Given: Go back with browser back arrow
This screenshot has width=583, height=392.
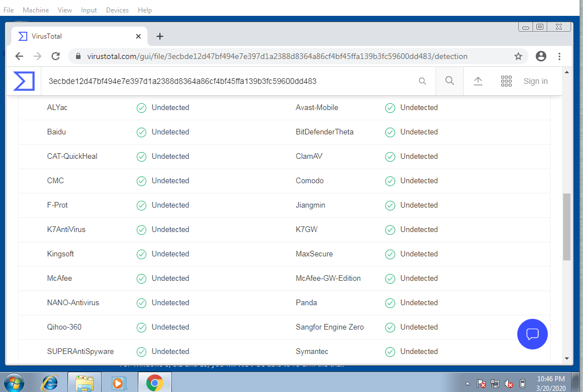Looking at the screenshot, I should (x=19, y=56).
